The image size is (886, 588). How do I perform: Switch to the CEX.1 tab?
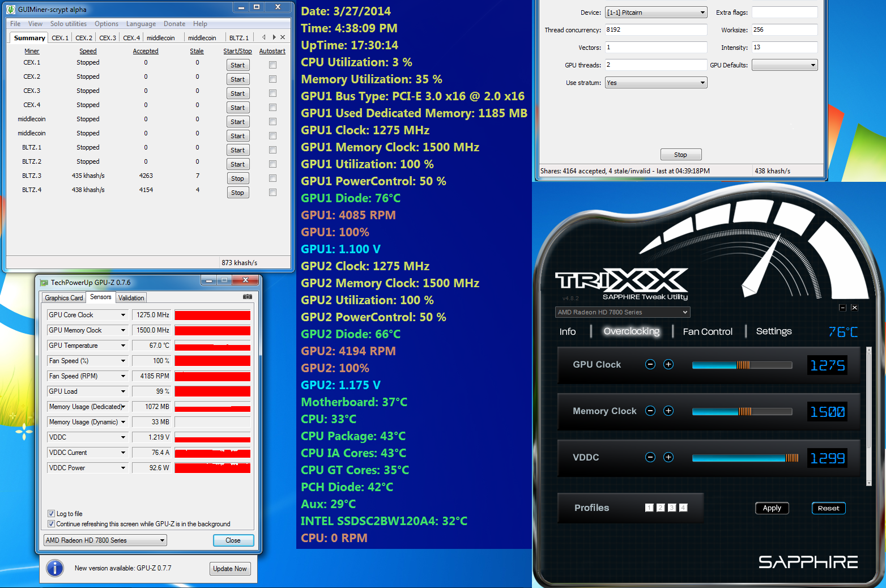pyautogui.click(x=60, y=38)
